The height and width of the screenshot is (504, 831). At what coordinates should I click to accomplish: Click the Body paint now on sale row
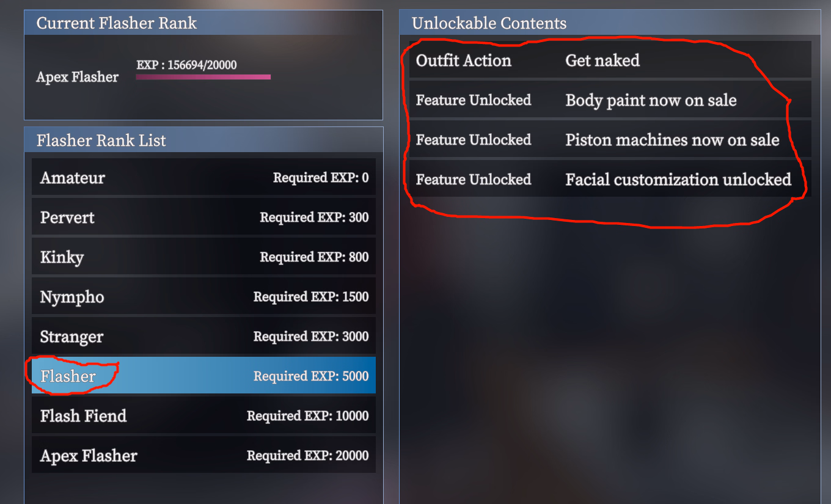point(610,100)
